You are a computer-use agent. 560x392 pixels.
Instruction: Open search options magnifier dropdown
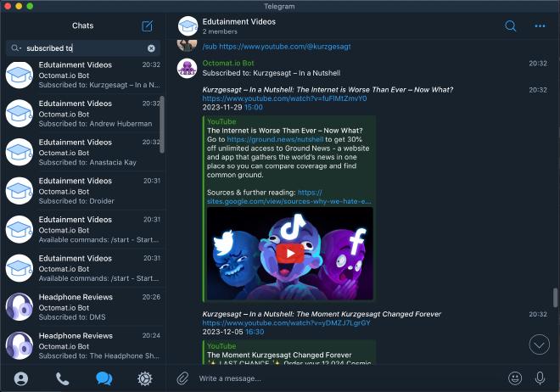16,48
